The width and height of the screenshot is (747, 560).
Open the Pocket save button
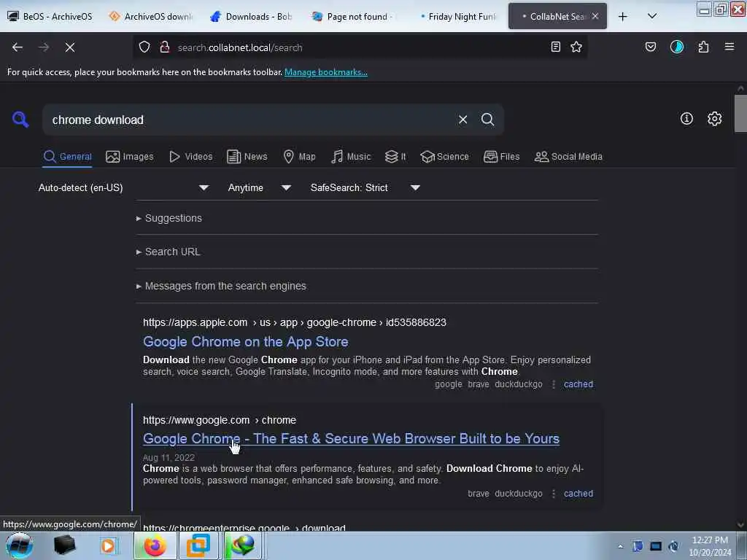click(x=650, y=47)
